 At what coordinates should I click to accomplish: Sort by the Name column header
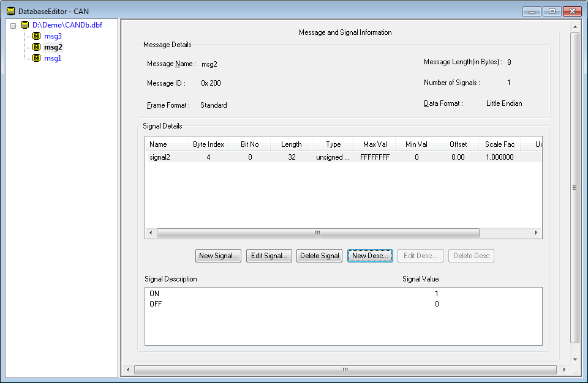click(166, 144)
